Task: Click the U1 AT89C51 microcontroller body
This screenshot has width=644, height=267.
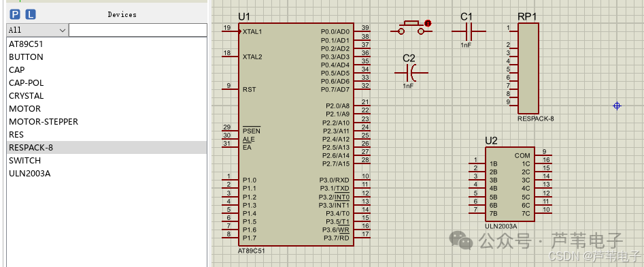Action: point(296,135)
